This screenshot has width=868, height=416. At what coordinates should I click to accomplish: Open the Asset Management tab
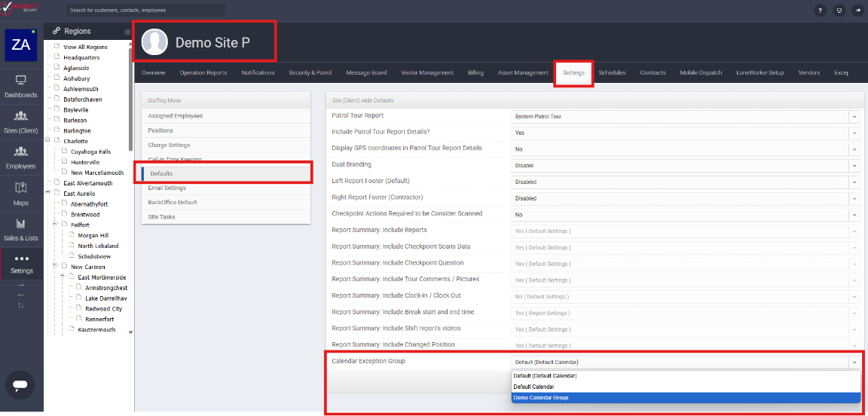pos(523,72)
